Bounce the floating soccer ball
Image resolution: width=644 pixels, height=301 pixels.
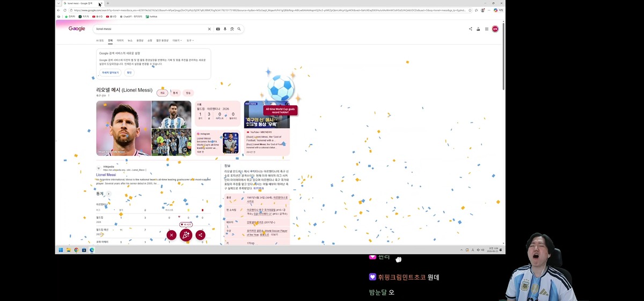pyautogui.click(x=281, y=88)
